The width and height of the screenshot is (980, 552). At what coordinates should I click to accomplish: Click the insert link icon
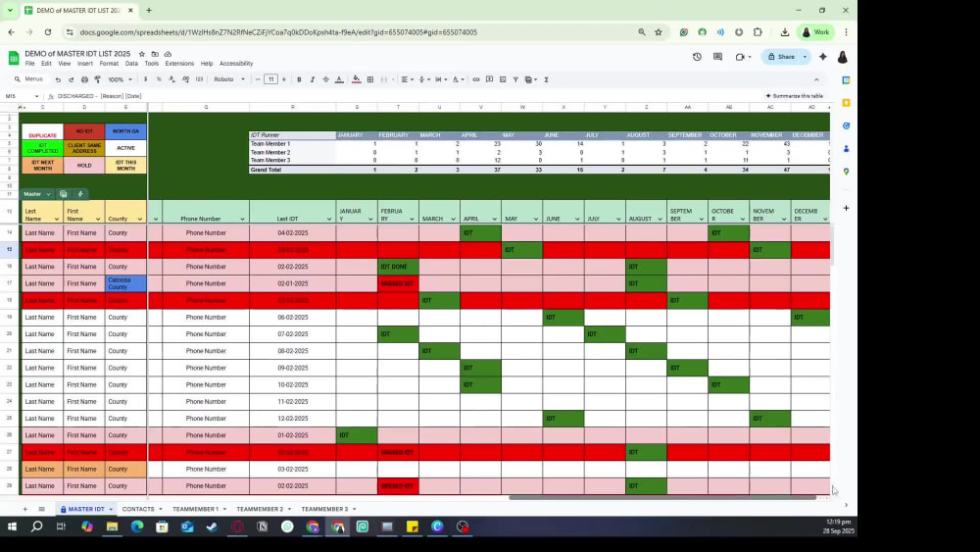click(x=476, y=79)
